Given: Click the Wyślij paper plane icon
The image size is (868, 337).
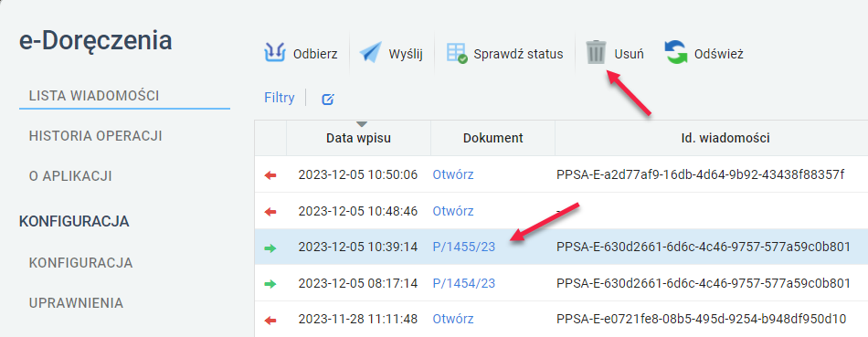Looking at the screenshot, I should tap(371, 54).
